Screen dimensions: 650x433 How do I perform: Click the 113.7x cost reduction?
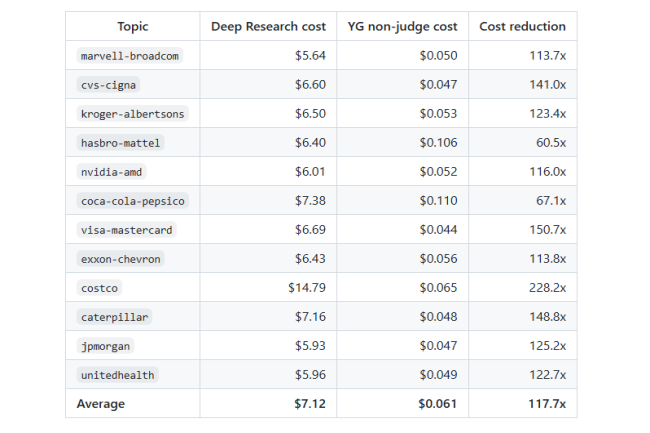[548, 56]
